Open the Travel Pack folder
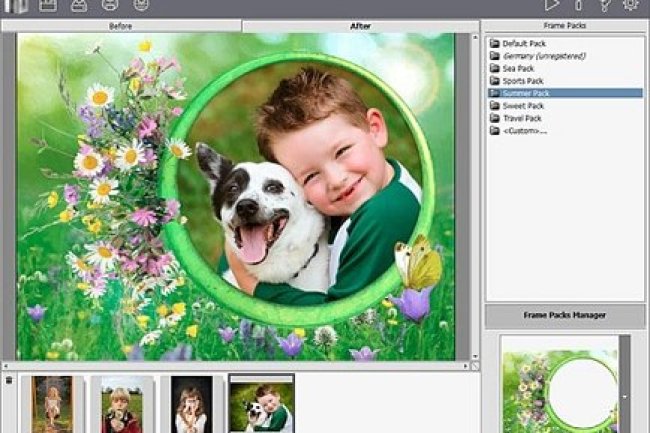650x433 pixels. tap(522, 118)
